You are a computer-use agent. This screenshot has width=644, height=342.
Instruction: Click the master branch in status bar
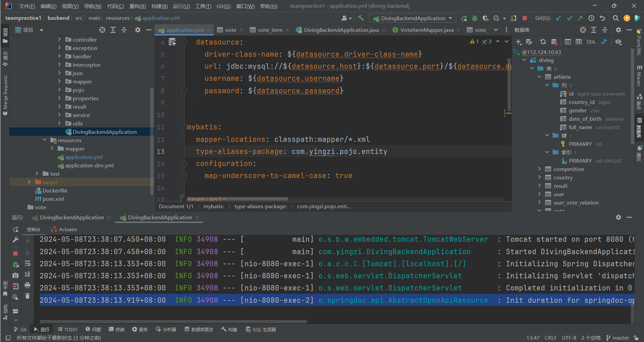pos(617,338)
